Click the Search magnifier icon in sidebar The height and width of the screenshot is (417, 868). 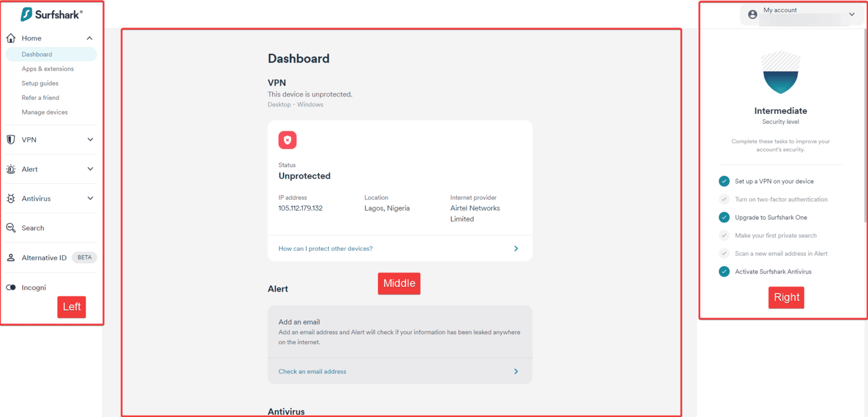point(10,228)
